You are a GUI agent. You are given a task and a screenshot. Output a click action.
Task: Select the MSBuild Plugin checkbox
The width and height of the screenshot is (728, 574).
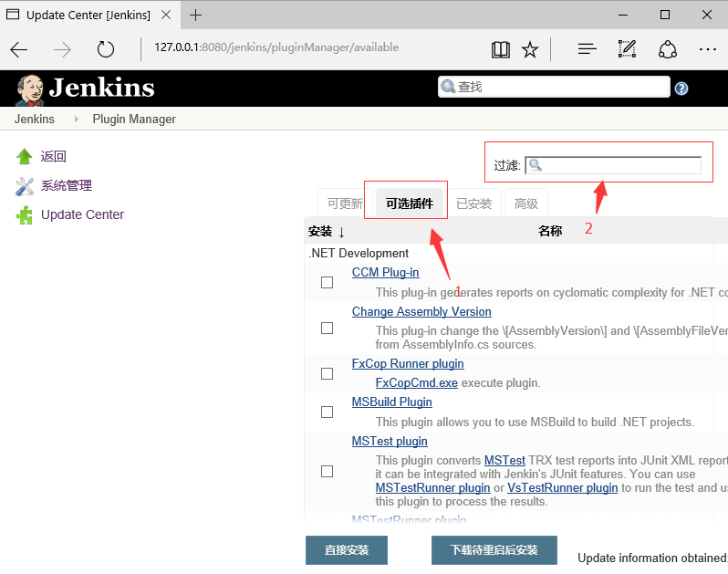coord(328,412)
